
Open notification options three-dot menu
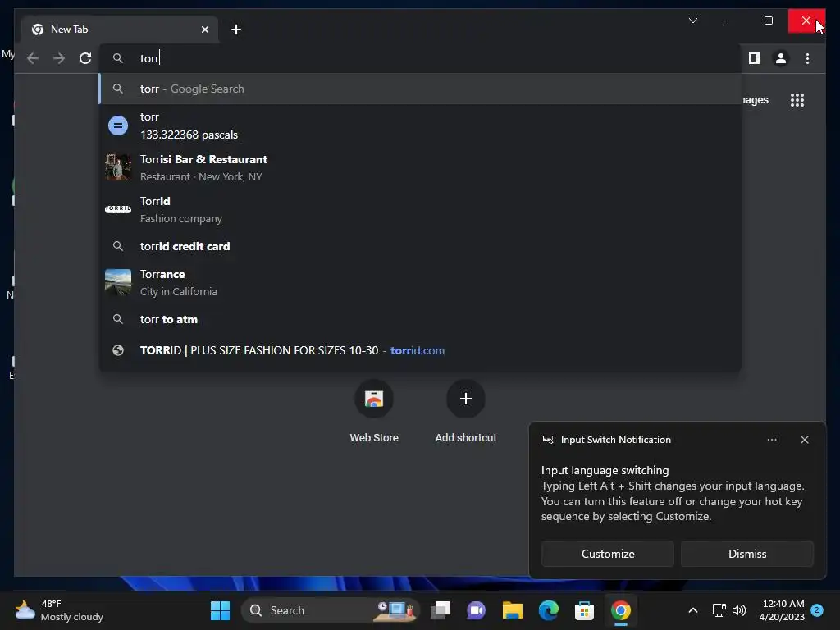[771, 440]
